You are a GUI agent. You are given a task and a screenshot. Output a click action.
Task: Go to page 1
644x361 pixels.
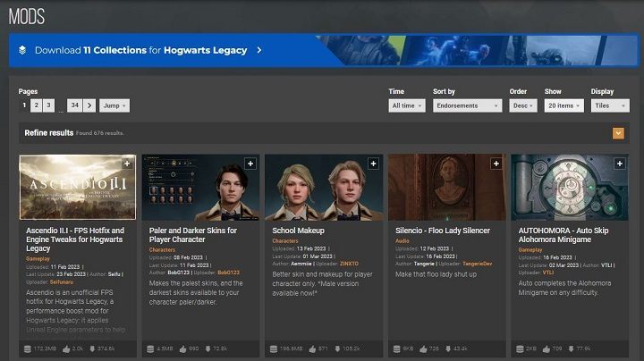[24, 105]
